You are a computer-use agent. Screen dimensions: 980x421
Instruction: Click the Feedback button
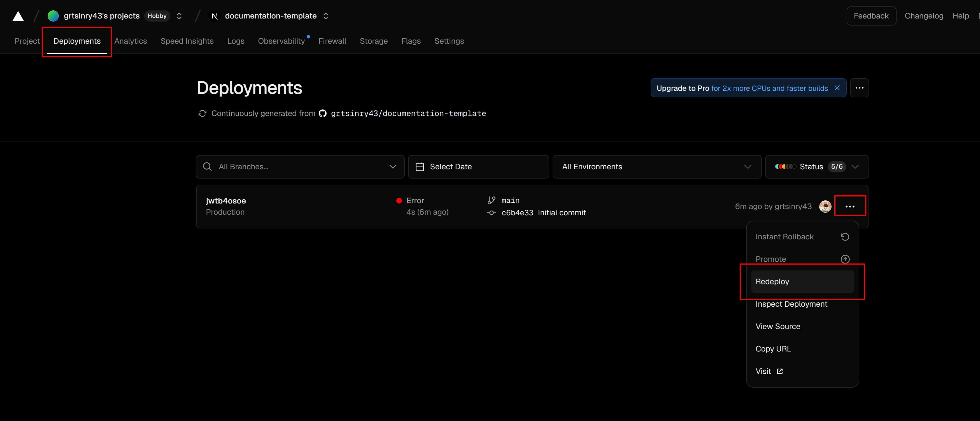[x=871, y=16]
